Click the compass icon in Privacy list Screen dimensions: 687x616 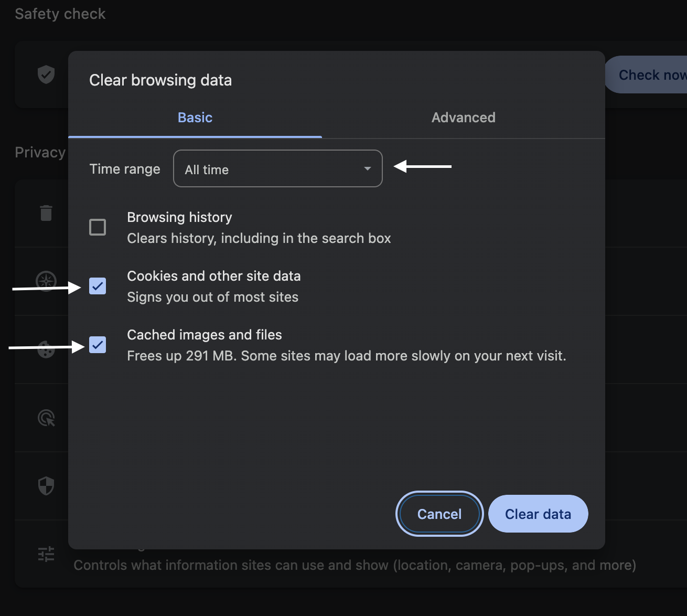(x=46, y=281)
